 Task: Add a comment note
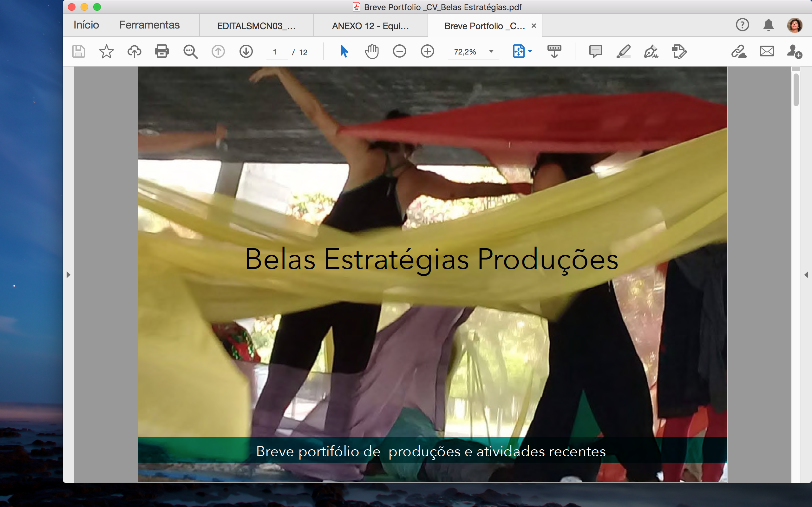pyautogui.click(x=595, y=52)
